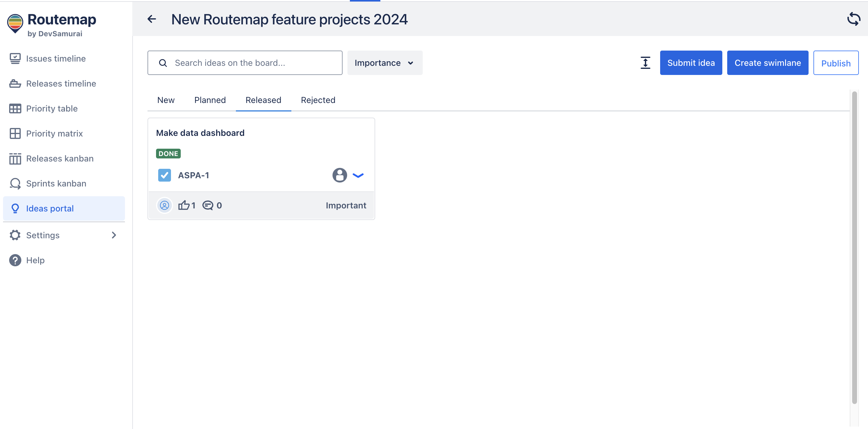868x429 pixels.
Task: Open the Importance sort dropdown
Action: point(384,63)
